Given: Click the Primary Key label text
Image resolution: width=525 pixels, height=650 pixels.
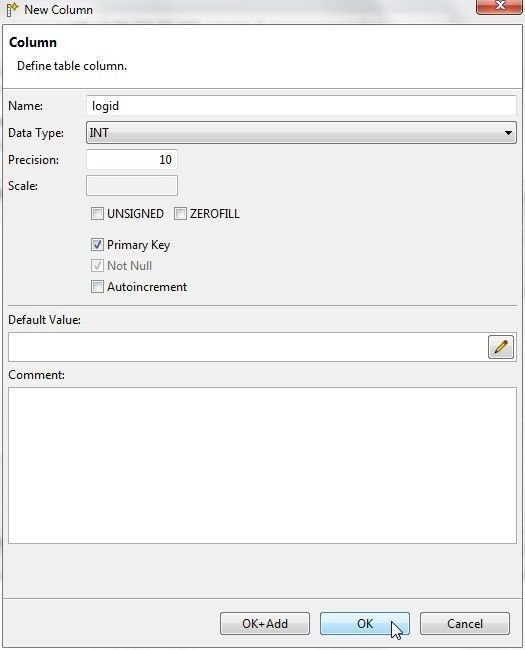Looking at the screenshot, I should pos(139,245).
